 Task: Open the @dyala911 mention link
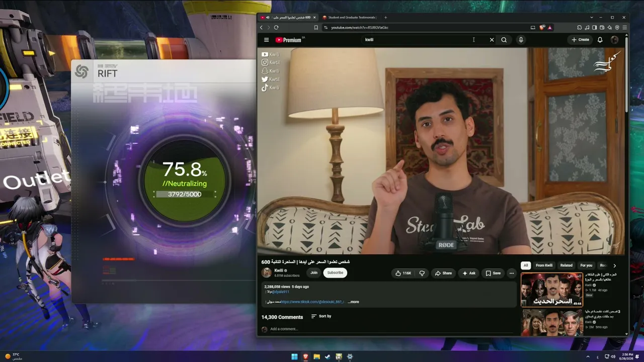coord(281,292)
